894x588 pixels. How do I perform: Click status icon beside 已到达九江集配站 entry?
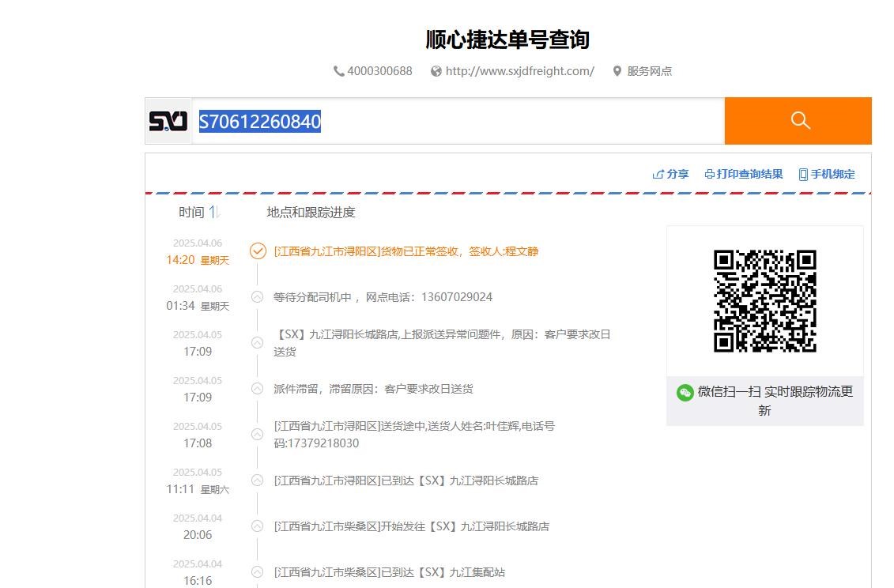coord(258,572)
